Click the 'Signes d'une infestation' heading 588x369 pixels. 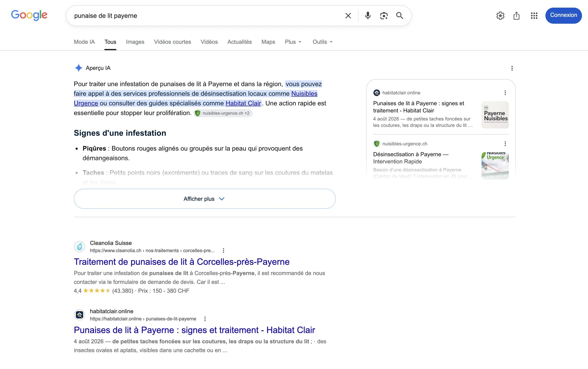click(x=120, y=133)
